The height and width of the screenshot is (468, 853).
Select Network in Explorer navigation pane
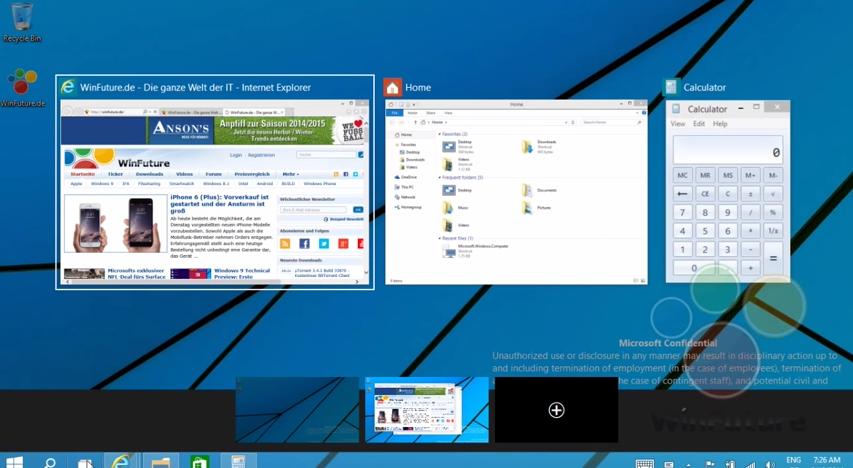click(x=405, y=197)
